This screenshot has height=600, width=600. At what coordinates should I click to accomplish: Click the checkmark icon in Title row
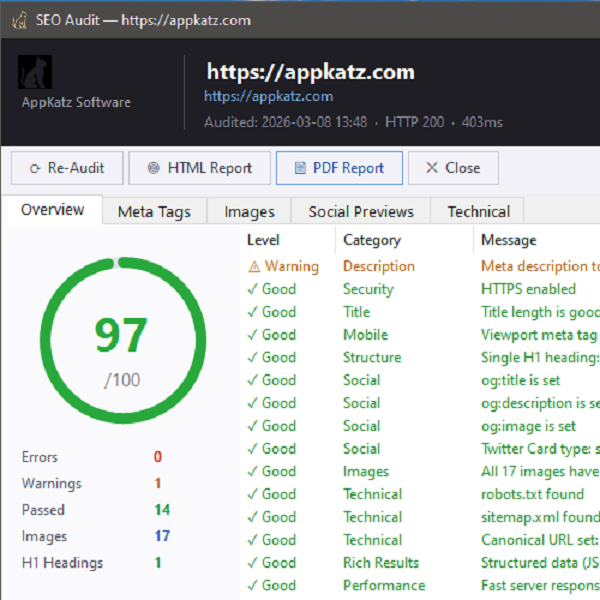tap(253, 312)
